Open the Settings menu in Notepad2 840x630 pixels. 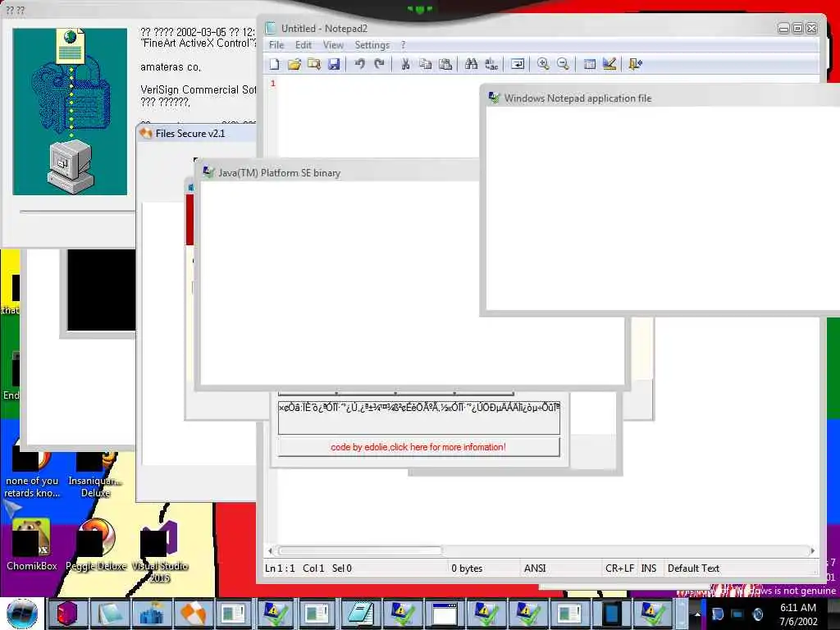tap(372, 46)
